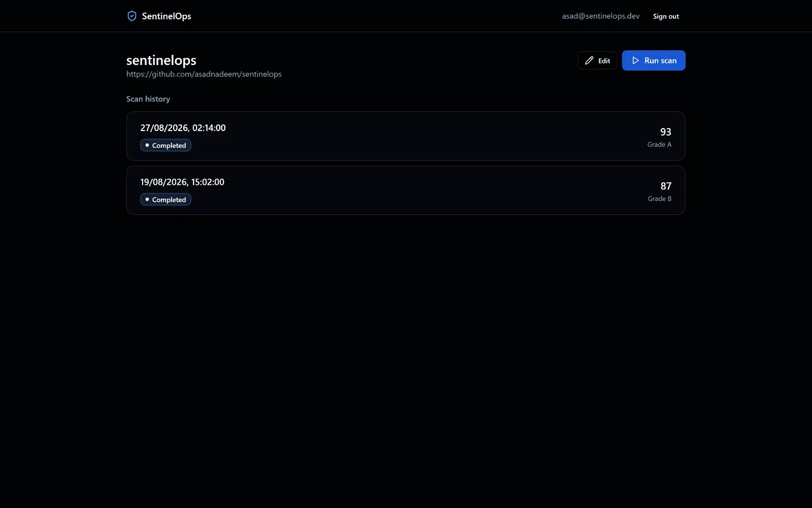The width and height of the screenshot is (812, 508).
Task: Click the play icon in Run scan
Action: click(x=635, y=60)
